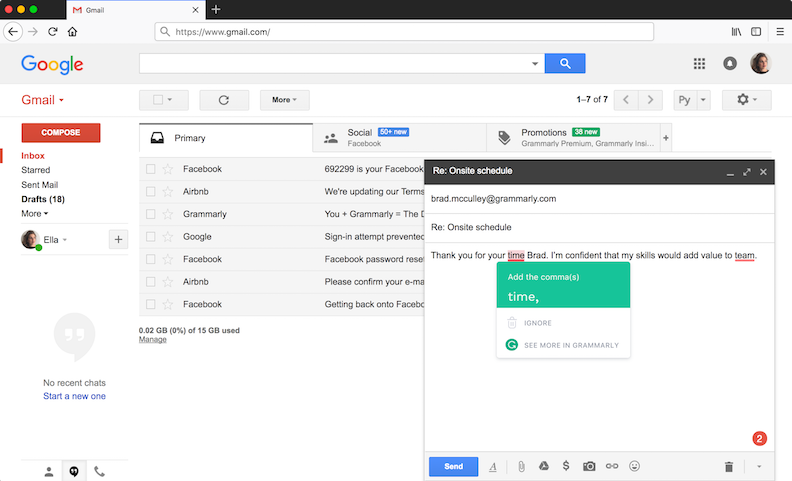Click the blue Gmail search button
The width and height of the screenshot is (792, 481).
(565, 63)
